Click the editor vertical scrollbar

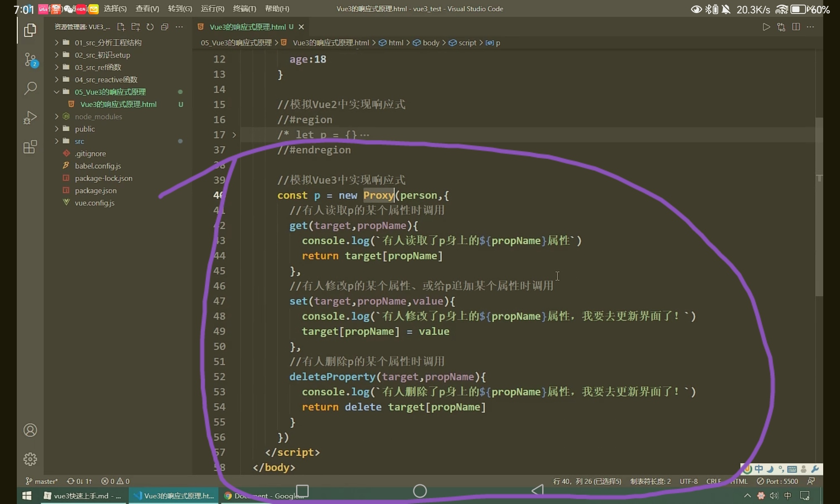pyautogui.click(x=819, y=206)
